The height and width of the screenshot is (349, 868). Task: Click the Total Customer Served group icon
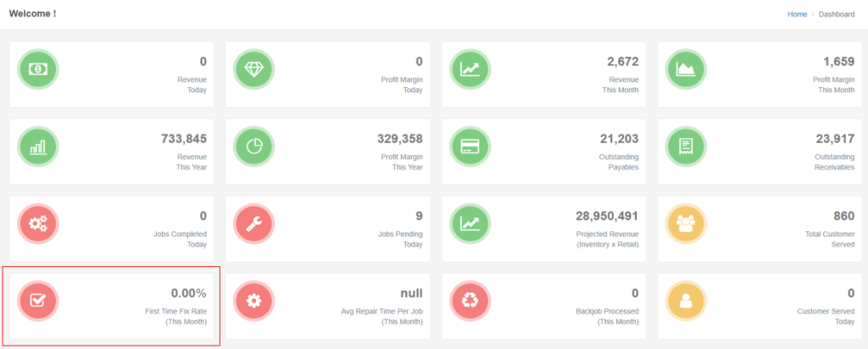click(x=687, y=223)
